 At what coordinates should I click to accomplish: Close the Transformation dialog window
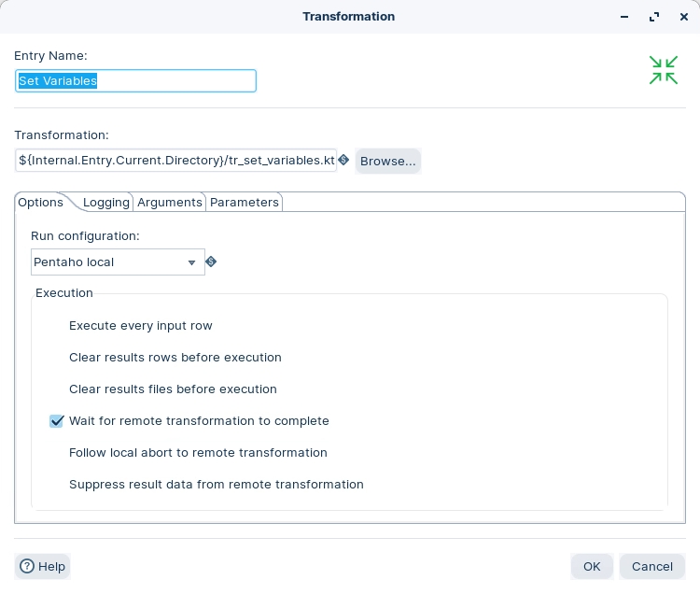pyautogui.click(x=684, y=17)
